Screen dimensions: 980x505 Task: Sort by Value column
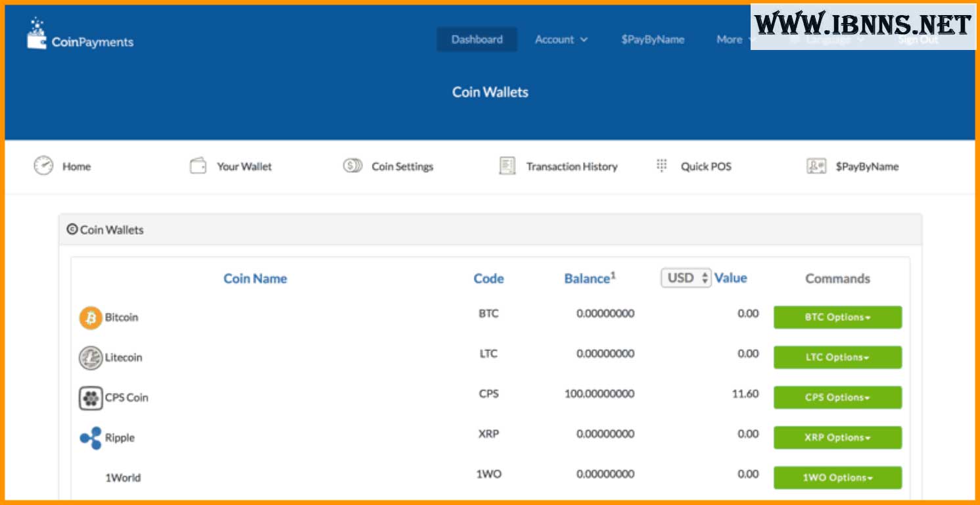[x=731, y=278]
